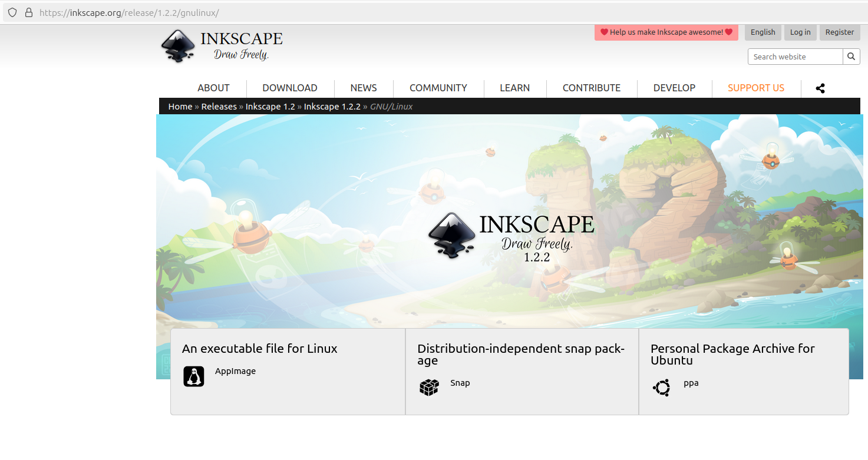
Task: Click the Ubuntu ppa logo icon
Action: pyautogui.click(x=661, y=388)
